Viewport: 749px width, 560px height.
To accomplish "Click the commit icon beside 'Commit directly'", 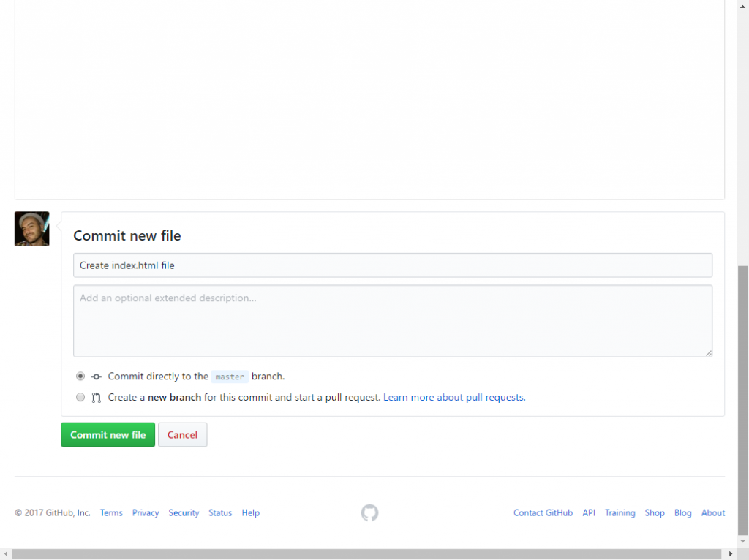I will tap(97, 377).
